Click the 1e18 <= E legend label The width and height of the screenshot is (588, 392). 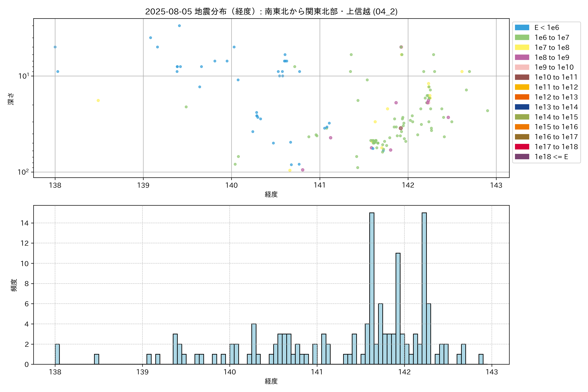coord(551,157)
